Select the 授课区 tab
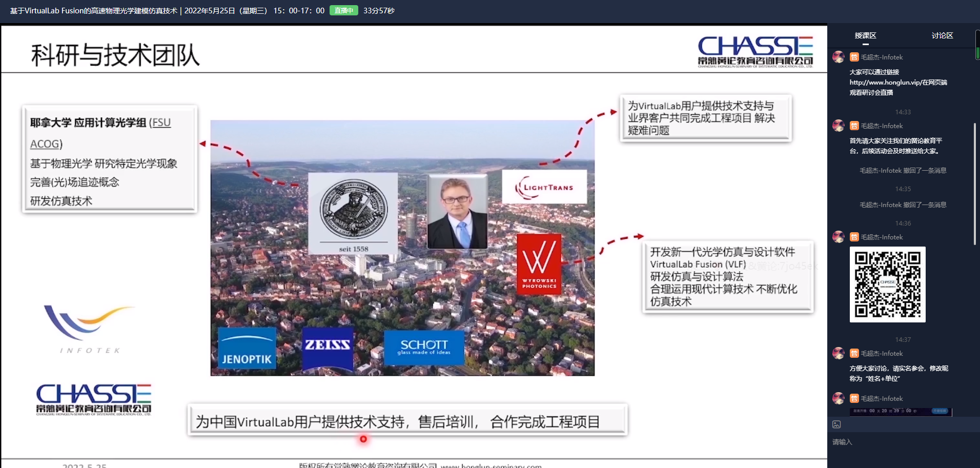Viewport: 980px width, 468px height. (865, 35)
